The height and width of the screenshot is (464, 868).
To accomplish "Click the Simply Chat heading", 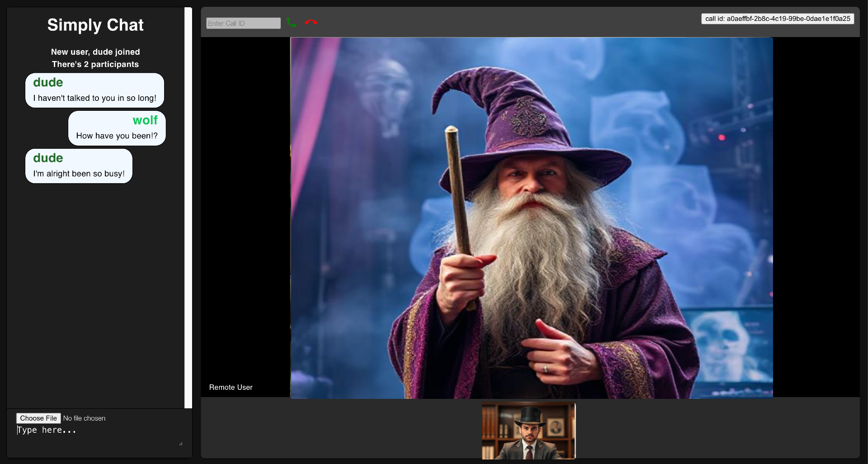I will point(95,25).
